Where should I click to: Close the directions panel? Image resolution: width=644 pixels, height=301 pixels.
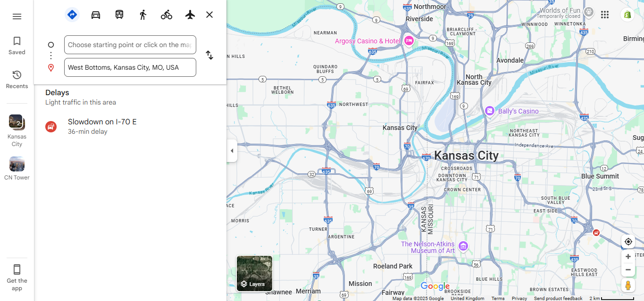point(209,15)
